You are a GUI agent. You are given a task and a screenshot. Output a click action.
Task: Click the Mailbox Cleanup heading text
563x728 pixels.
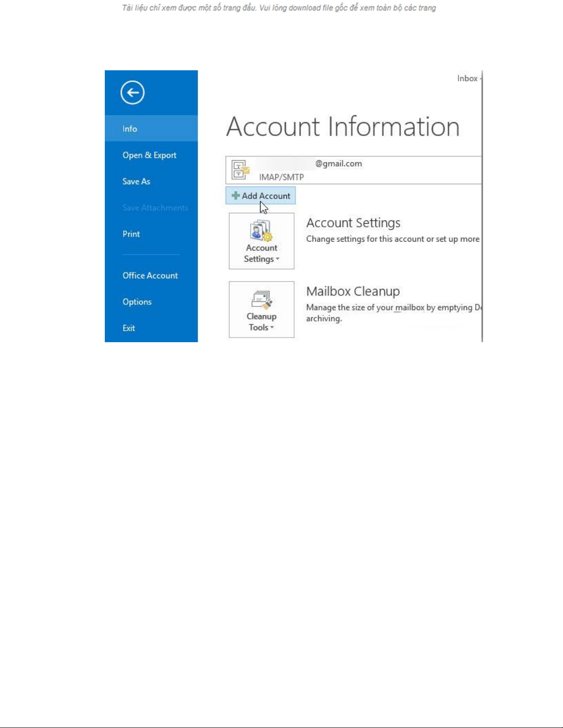[353, 291]
